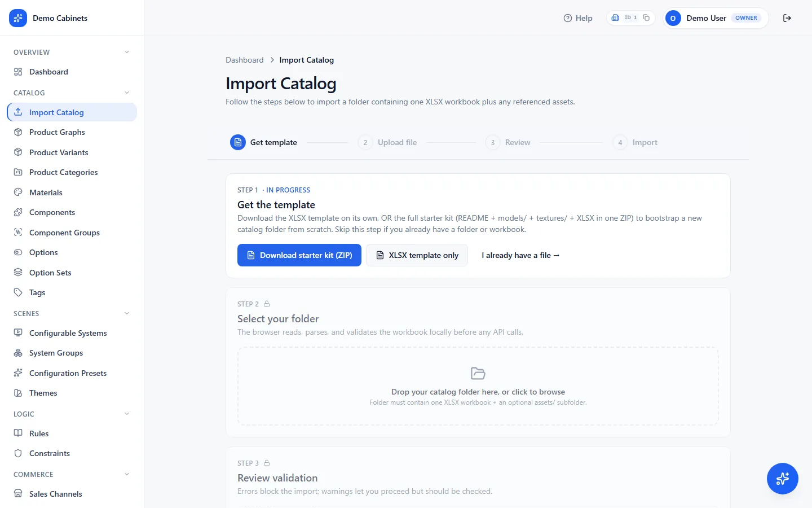The image size is (812, 508).
Task: Click the Product Graphs cube icon
Action: click(18, 132)
